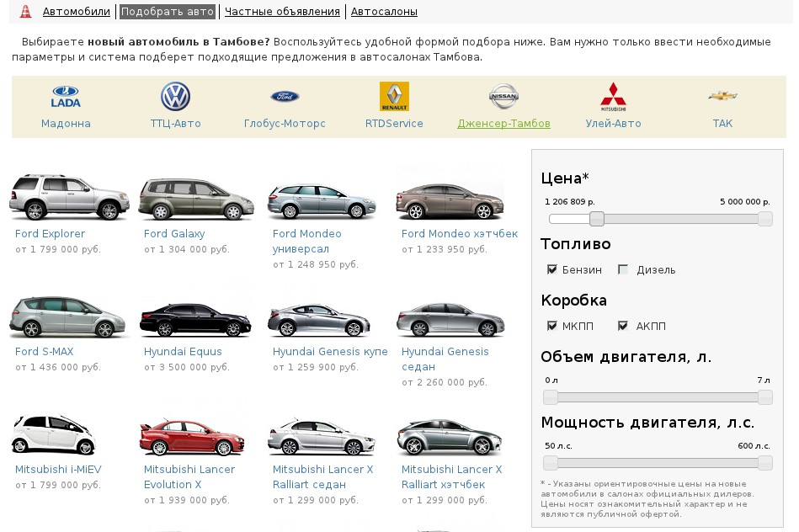
Task: Open the Дженсер-Тамбов dealer link
Action: point(503,123)
